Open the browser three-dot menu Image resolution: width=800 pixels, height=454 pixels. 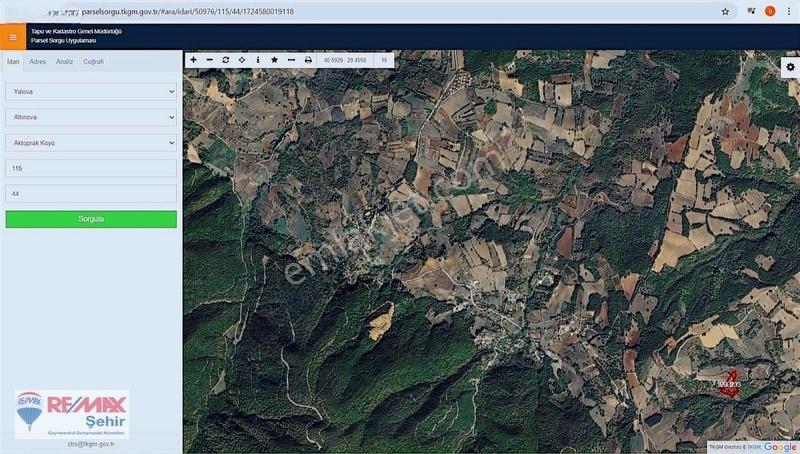tap(789, 11)
